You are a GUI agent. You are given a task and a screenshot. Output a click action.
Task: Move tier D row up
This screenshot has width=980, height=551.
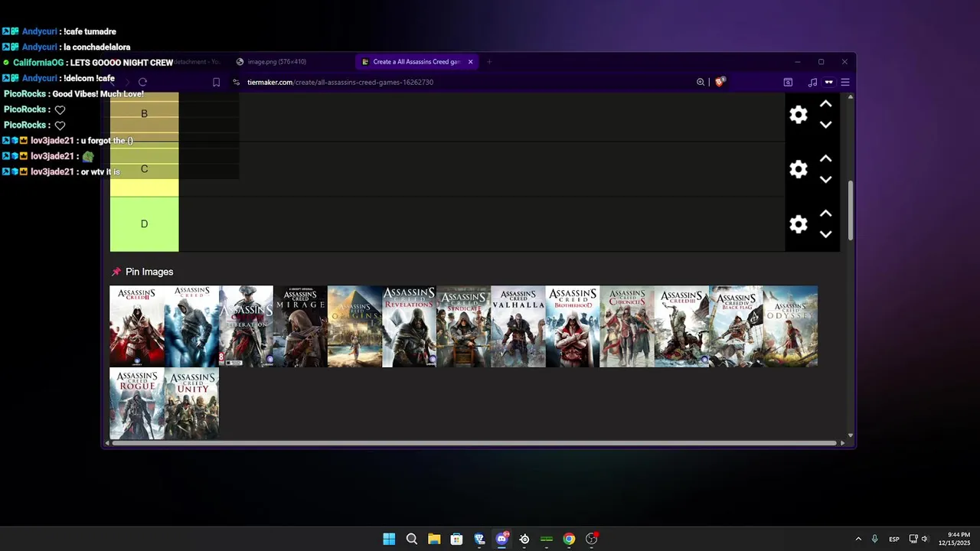[825, 214]
